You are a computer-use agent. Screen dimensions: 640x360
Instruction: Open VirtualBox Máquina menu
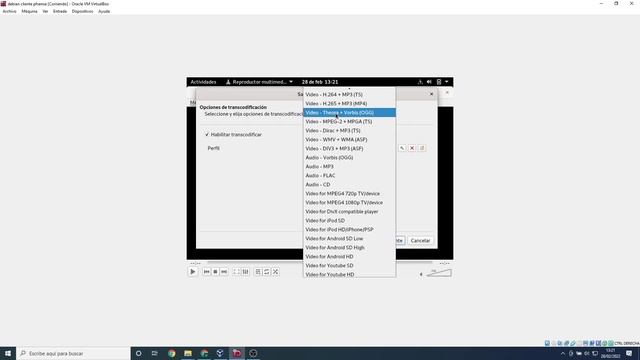coord(29,11)
